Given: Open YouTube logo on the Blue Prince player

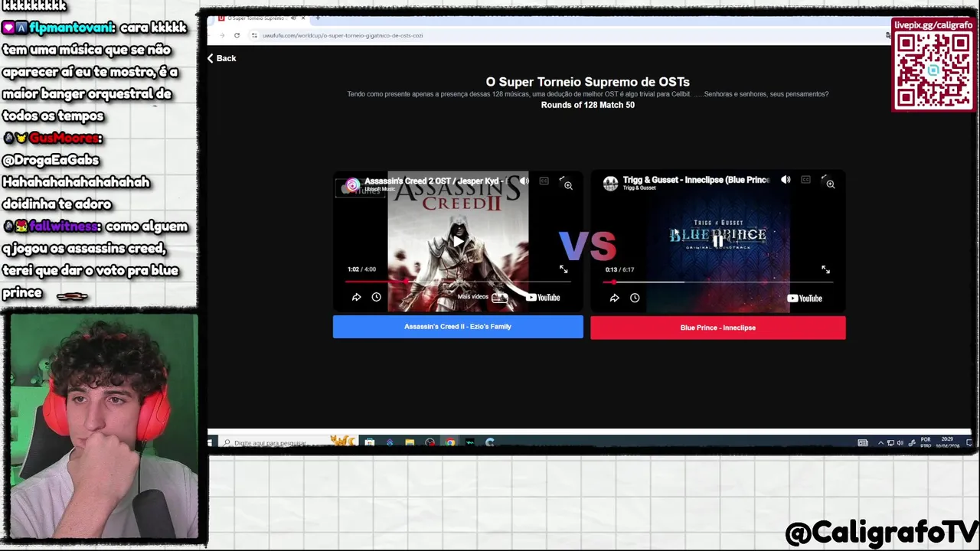Looking at the screenshot, I should tap(805, 298).
